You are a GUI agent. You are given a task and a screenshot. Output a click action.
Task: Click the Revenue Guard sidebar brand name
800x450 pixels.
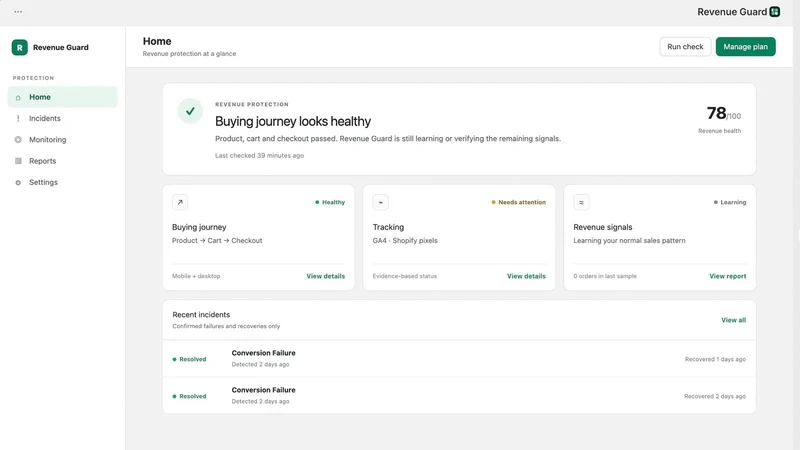61,47
